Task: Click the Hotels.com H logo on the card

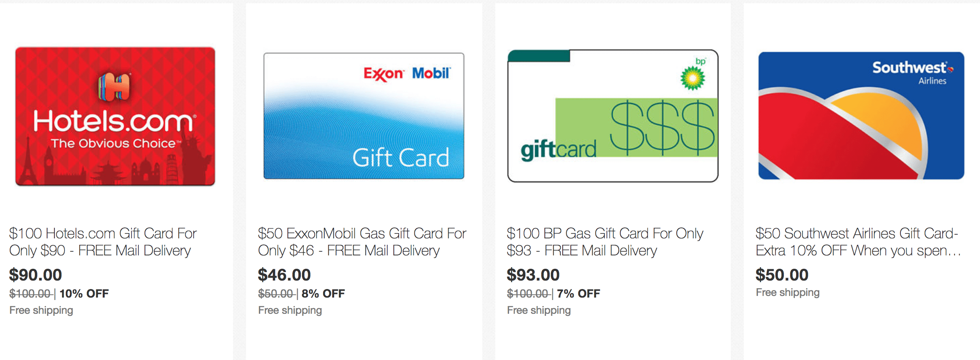Action: [x=115, y=86]
